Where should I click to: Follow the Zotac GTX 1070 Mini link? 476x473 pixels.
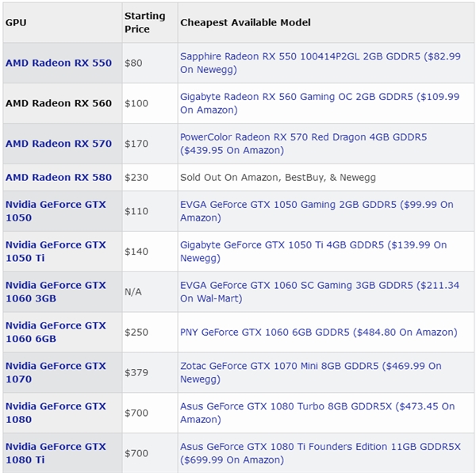point(310,372)
